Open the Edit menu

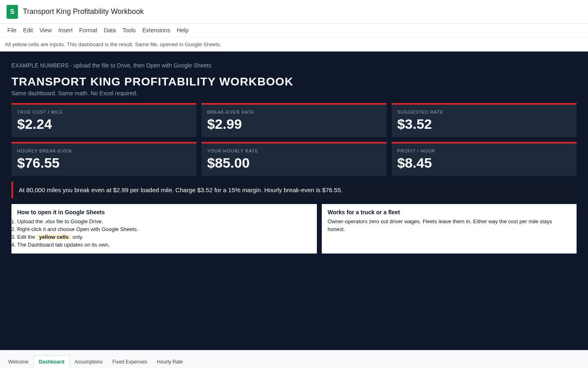coord(28,30)
